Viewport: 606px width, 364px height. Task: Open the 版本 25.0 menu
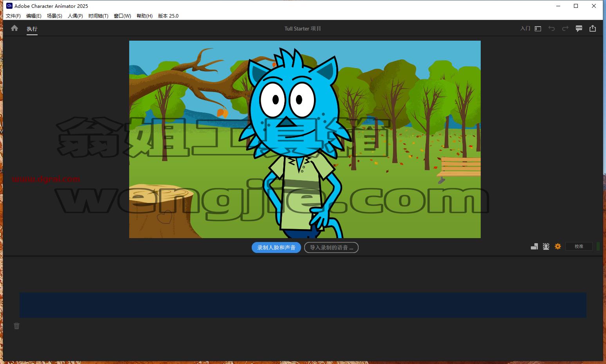(x=168, y=16)
